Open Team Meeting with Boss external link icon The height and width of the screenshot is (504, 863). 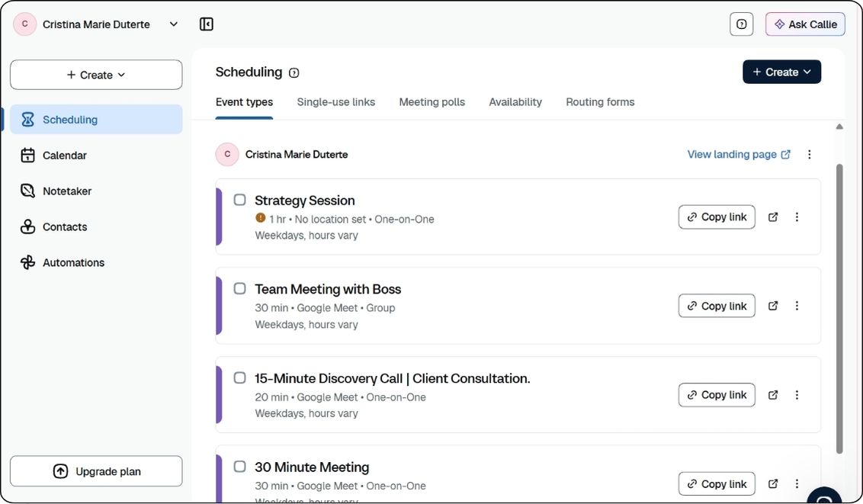[x=773, y=306]
